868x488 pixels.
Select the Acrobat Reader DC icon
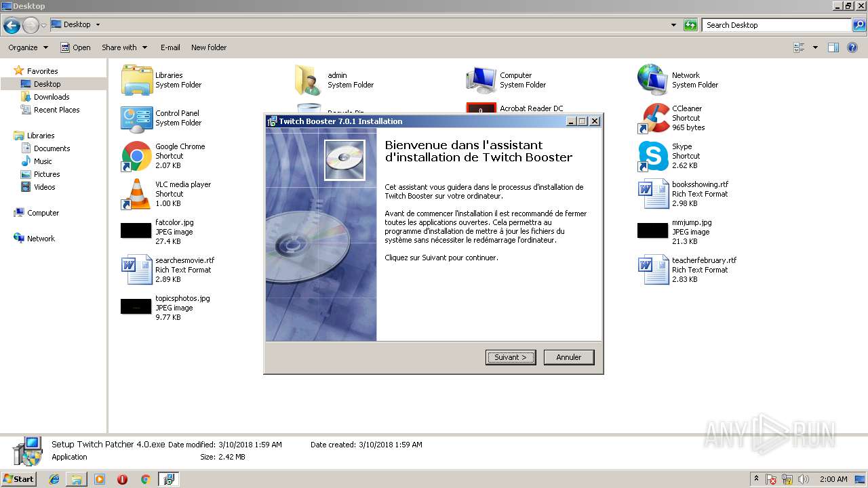click(481, 108)
